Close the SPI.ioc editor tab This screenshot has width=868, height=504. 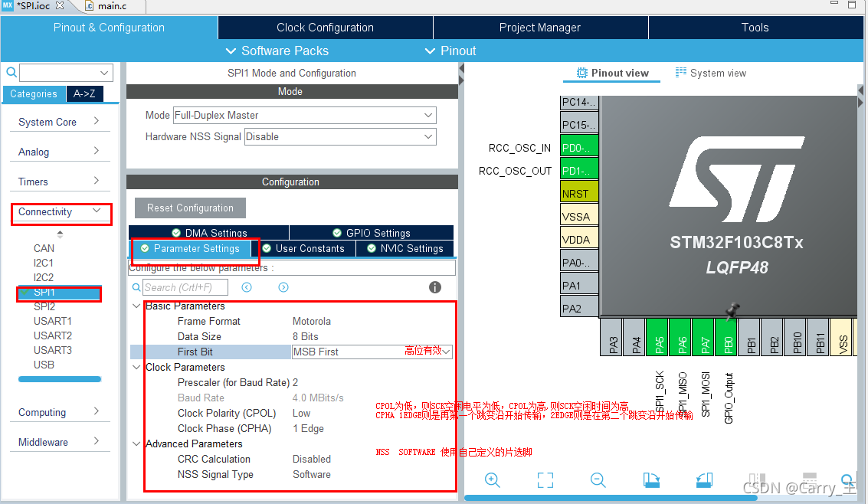pyautogui.click(x=60, y=5)
